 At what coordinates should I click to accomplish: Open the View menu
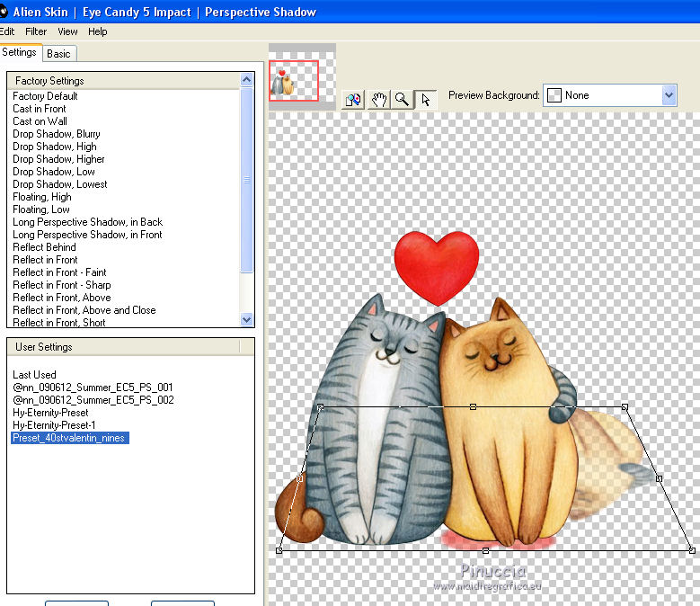(x=67, y=31)
